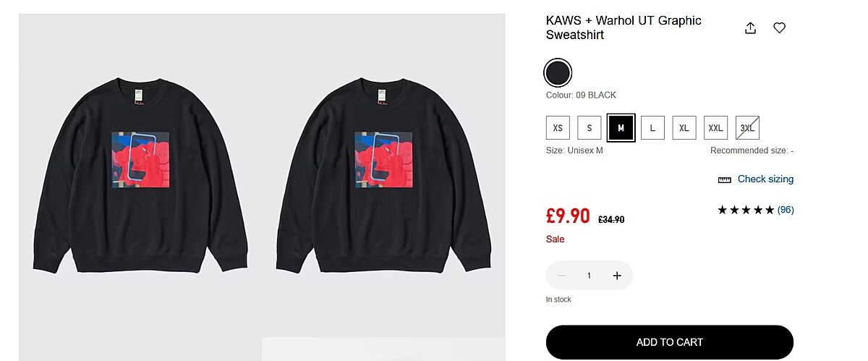This screenshot has width=868, height=361.
Task: Select size XXL
Action: coord(715,128)
